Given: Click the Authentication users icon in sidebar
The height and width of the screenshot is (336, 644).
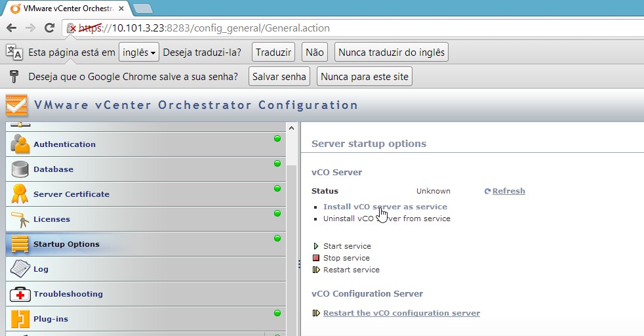Looking at the screenshot, I should click(20, 144).
